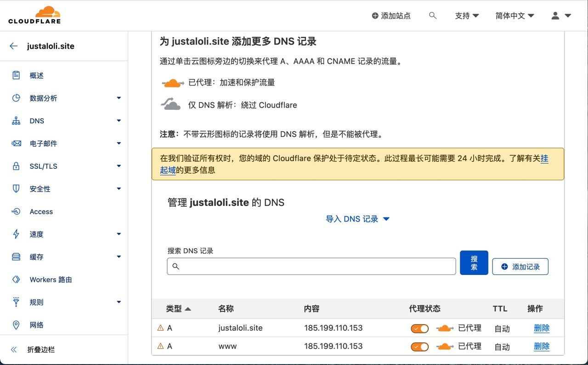Expand the 数据分析 sidebar section arrow
The width and height of the screenshot is (588, 365).
119,98
